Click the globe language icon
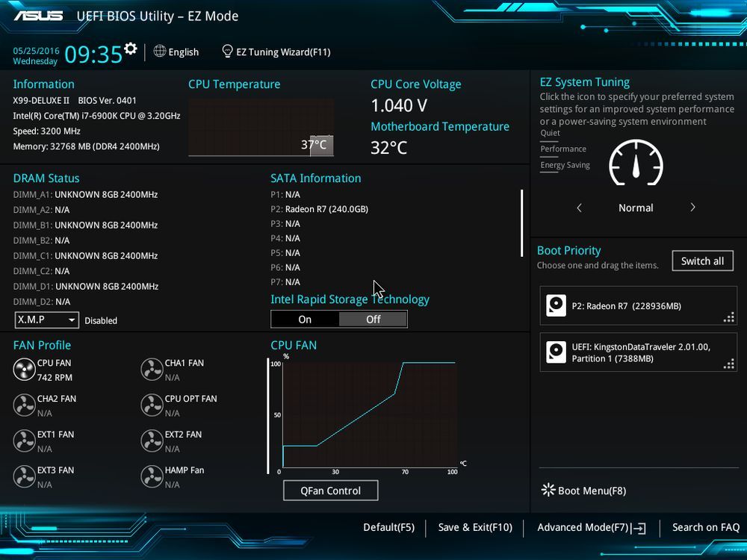 pos(160,51)
